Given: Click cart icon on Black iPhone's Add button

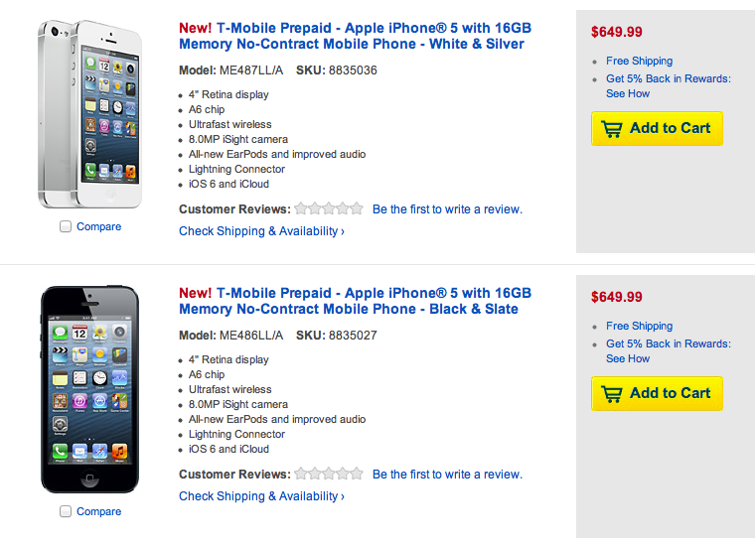Looking at the screenshot, I should pyautogui.click(x=612, y=393).
